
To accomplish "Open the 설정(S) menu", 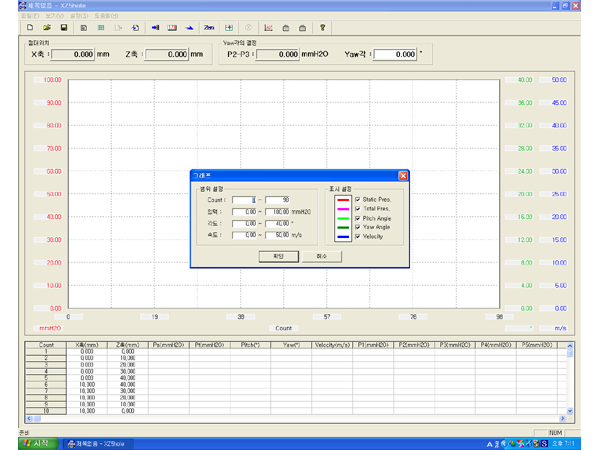I will 81,16.
